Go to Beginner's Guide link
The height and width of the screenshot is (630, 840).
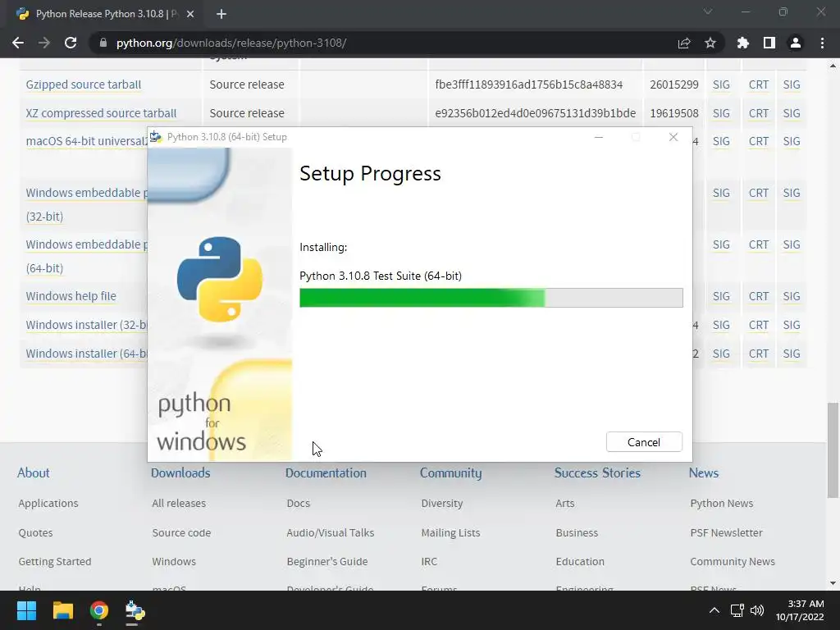click(327, 561)
